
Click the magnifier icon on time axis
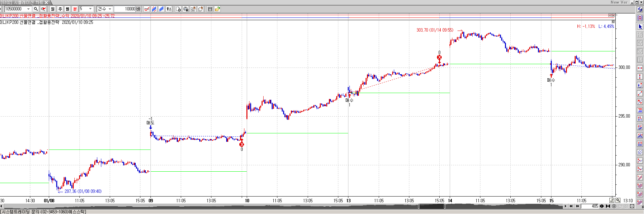point(618,201)
